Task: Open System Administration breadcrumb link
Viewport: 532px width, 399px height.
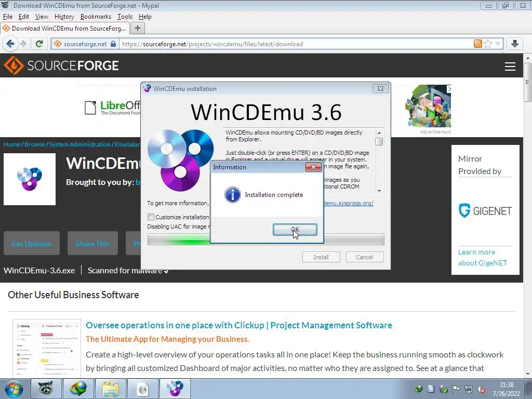Action: [79, 144]
